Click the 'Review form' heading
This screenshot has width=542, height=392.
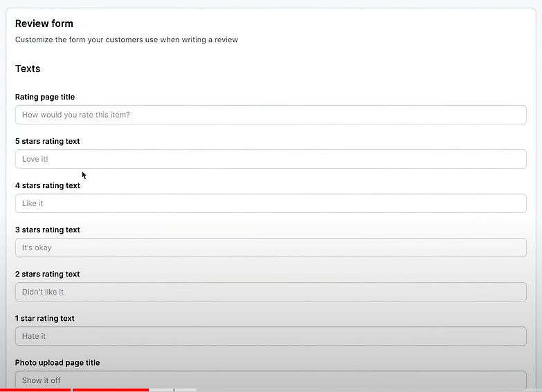(x=44, y=24)
